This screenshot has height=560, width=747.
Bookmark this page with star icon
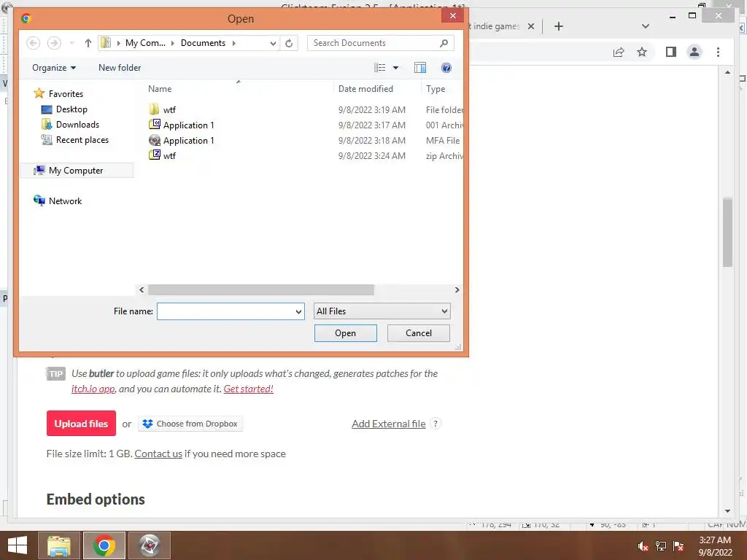pos(642,52)
